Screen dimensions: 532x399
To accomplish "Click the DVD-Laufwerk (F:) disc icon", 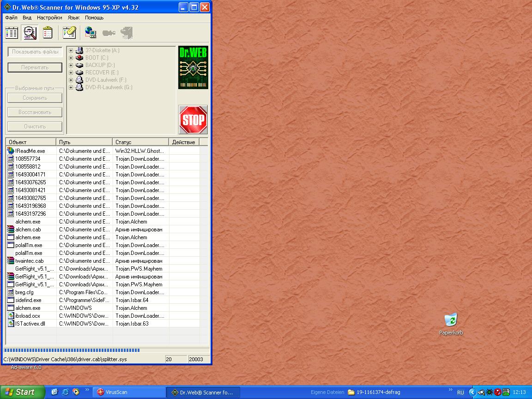I will [79, 80].
